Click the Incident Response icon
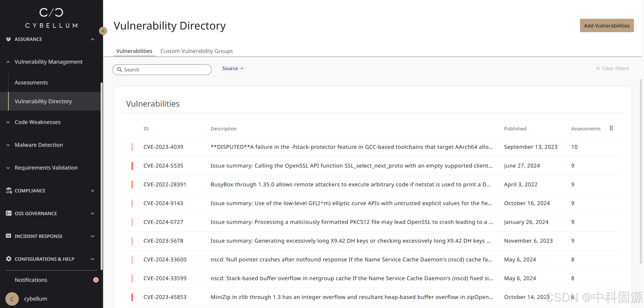 pos(9,236)
